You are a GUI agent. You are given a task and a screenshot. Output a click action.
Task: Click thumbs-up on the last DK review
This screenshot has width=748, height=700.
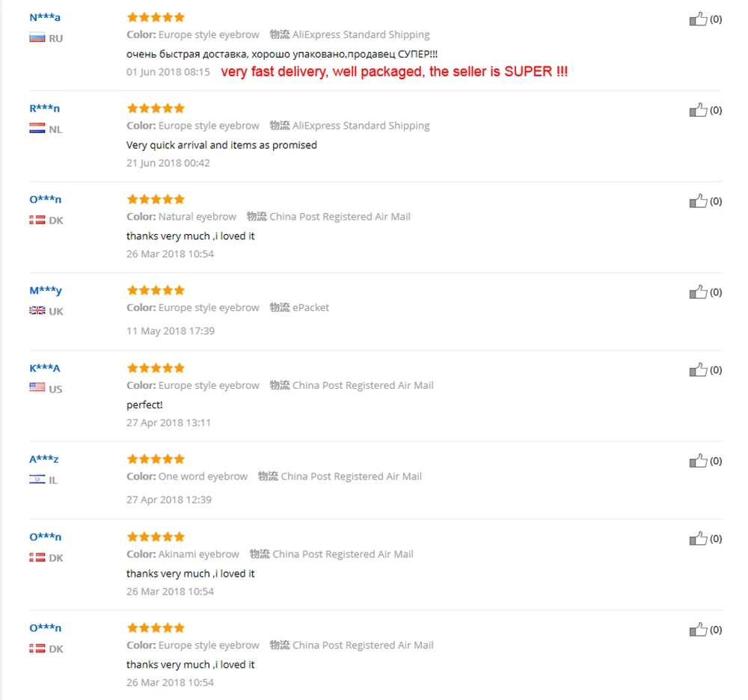pos(698,630)
